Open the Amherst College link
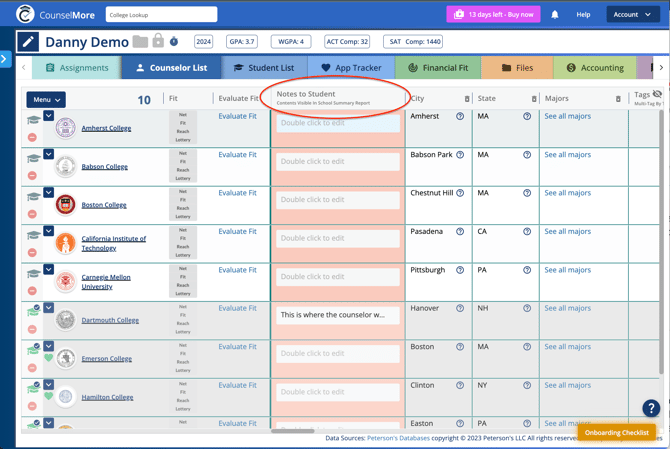The image size is (670, 449). click(106, 128)
